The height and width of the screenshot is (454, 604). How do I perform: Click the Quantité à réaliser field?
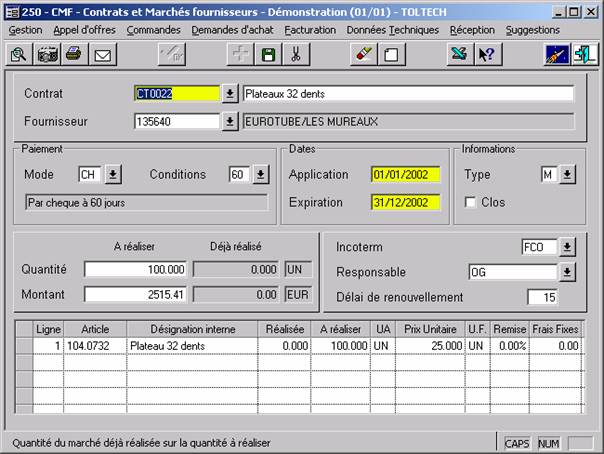coord(135,269)
